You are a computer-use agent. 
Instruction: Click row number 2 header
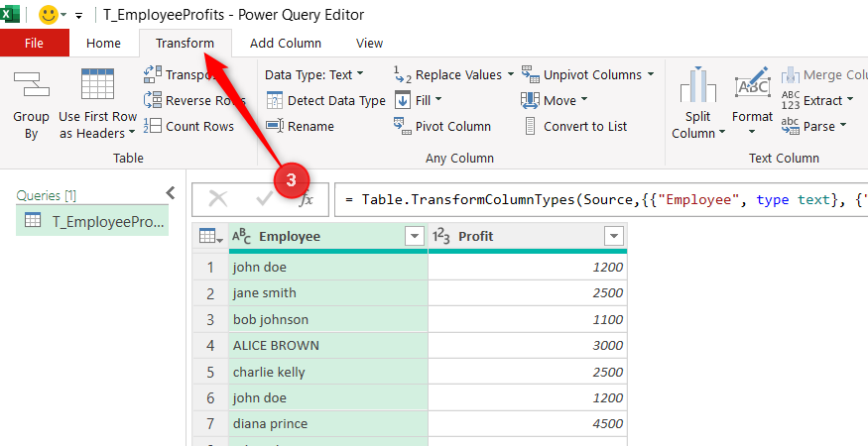click(x=210, y=293)
